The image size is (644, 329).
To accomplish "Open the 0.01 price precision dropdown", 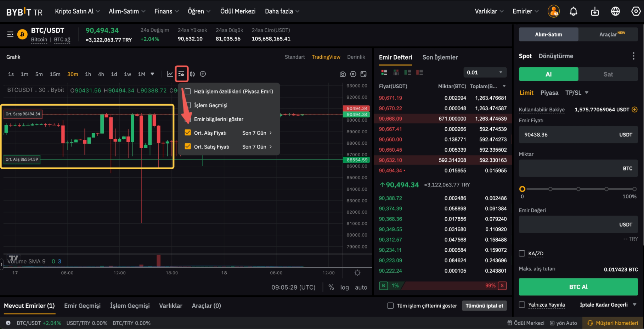I will pyautogui.click(x=485, y=72).
